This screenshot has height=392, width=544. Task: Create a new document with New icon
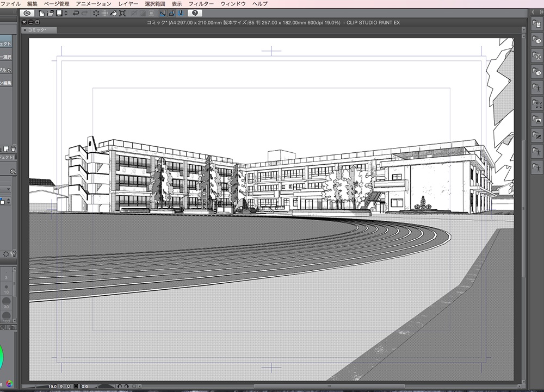tap(42, 13)
